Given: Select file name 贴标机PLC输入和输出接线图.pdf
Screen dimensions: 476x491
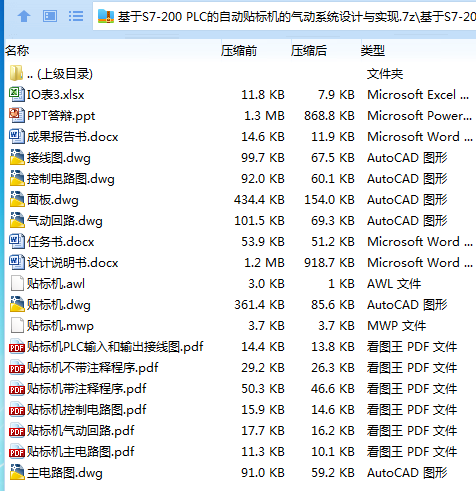Looking at the screenshot, I should point(115,347).
